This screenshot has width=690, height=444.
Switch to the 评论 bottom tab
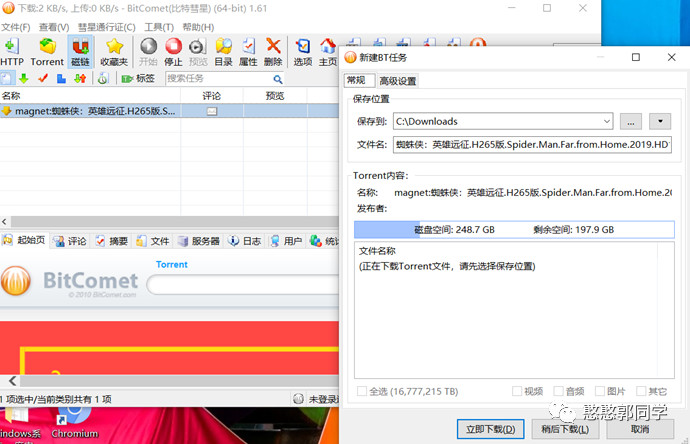pyautogui.click(x=70, y=241)
